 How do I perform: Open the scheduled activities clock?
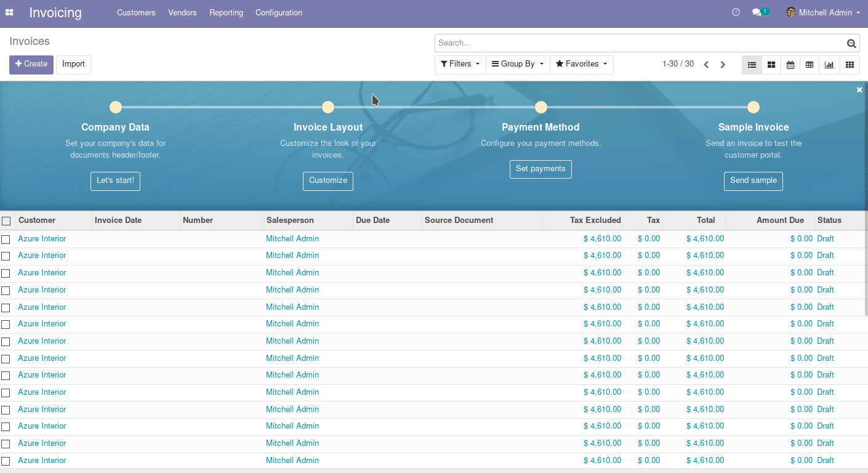tap(736, 12)
